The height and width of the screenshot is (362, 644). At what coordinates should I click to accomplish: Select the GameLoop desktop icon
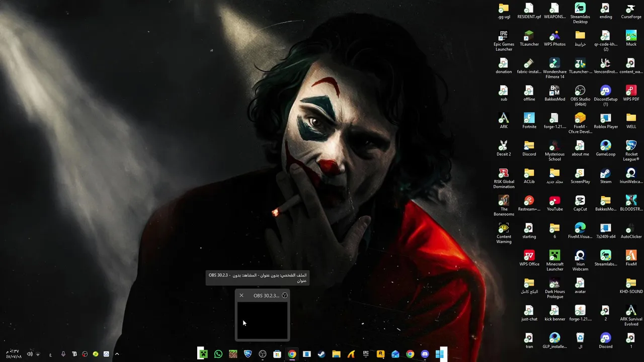click(x=606, y=149)
